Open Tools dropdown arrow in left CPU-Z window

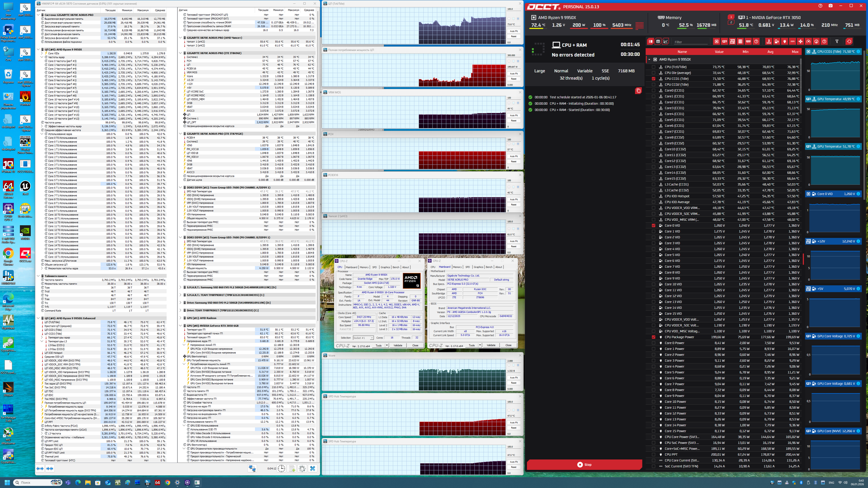click(x=387, y=345)
